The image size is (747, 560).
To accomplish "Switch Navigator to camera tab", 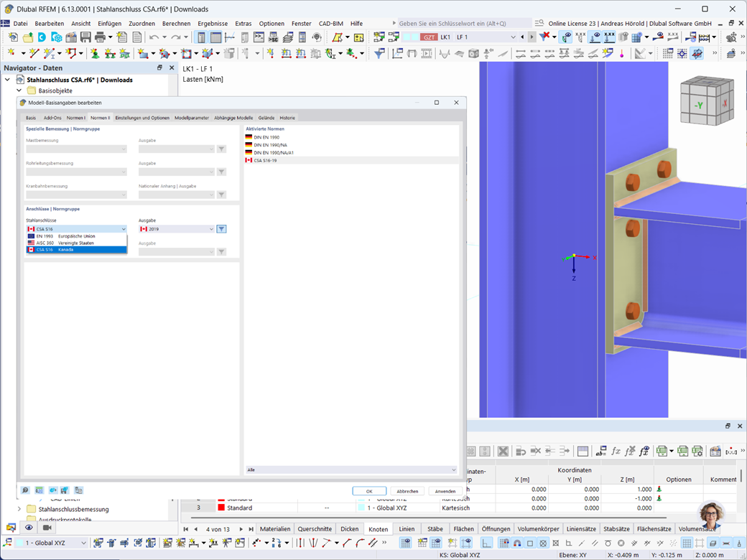I will coord(47,527).
